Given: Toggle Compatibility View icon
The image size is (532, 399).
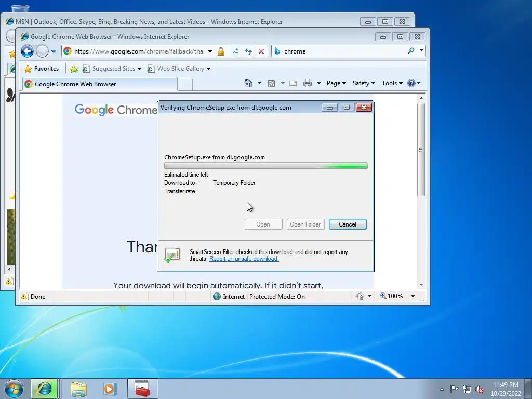Looking at the screenshot, I should [x=235, y=51].
